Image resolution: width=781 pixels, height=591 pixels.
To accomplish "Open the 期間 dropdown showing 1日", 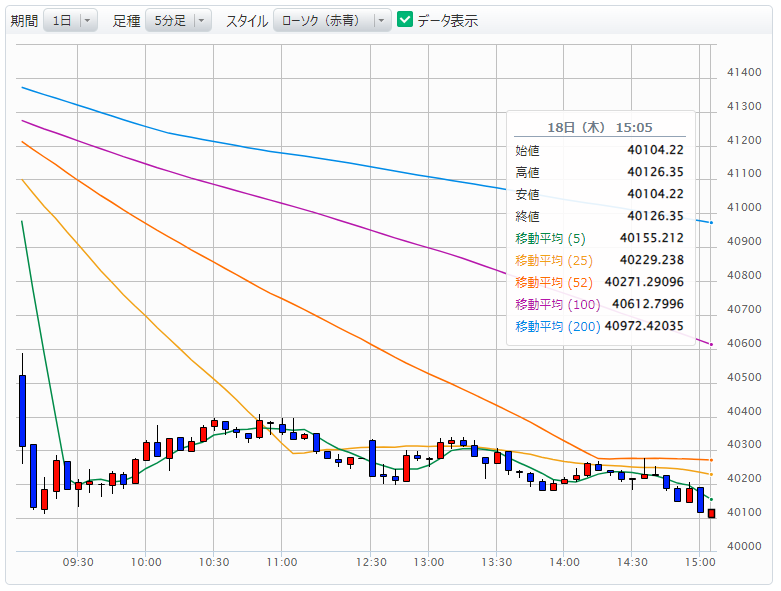I will point(70,20).
